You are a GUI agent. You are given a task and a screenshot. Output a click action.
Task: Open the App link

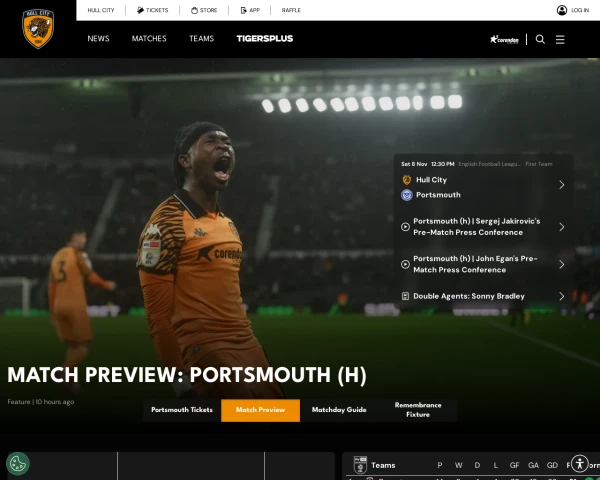(254, 10)
